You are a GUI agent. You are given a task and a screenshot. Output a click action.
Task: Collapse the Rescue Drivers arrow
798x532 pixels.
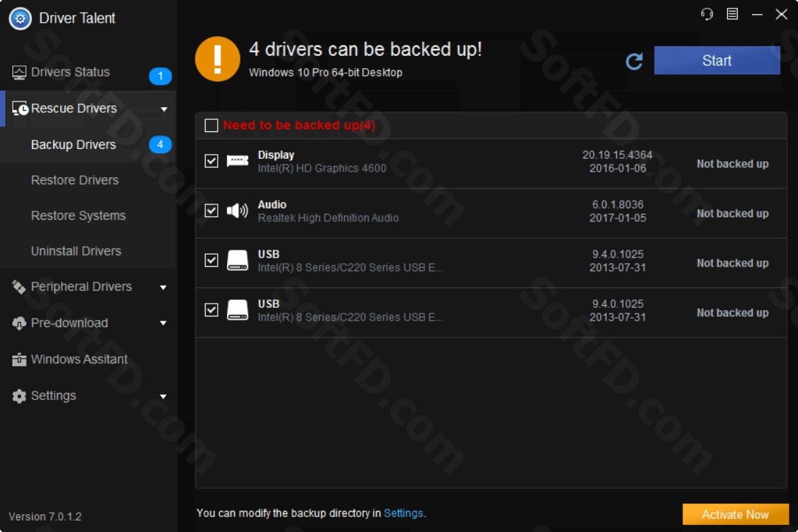coord(164,109)
